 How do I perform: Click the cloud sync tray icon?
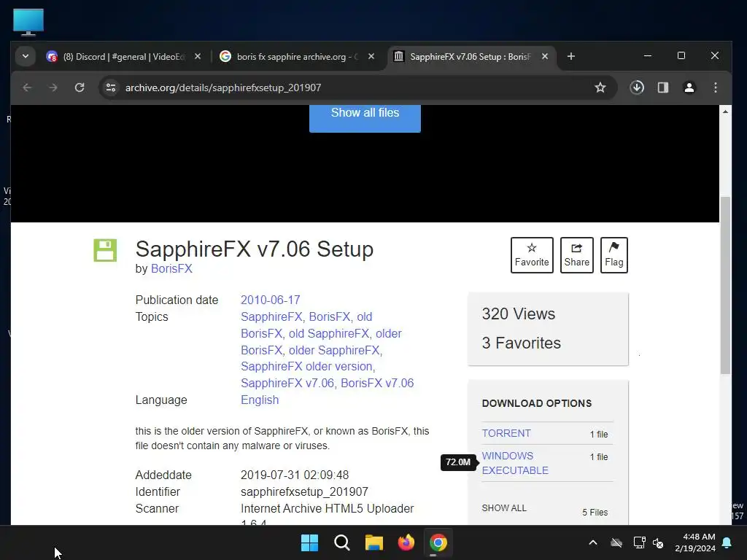tap(616, 542)
